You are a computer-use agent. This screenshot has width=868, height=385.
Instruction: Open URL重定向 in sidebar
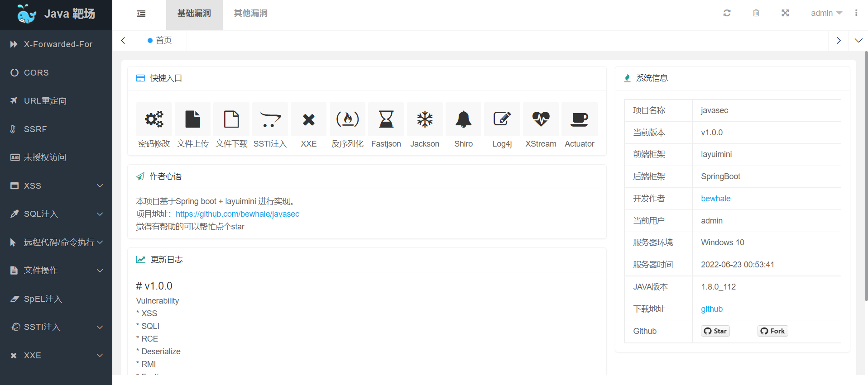point(56,101)
